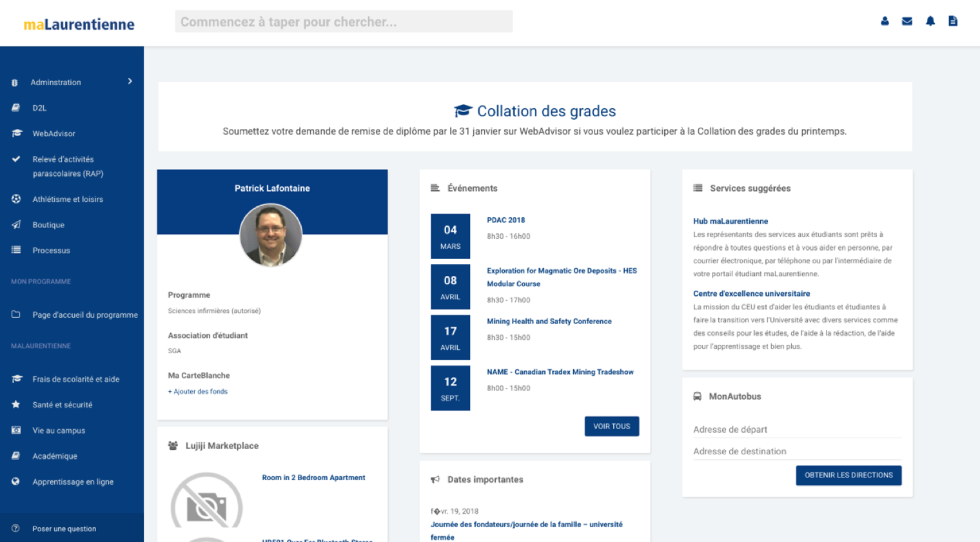Click the 12 SEPT. date tile
The image size is (980, 542).
coord(450,388)
